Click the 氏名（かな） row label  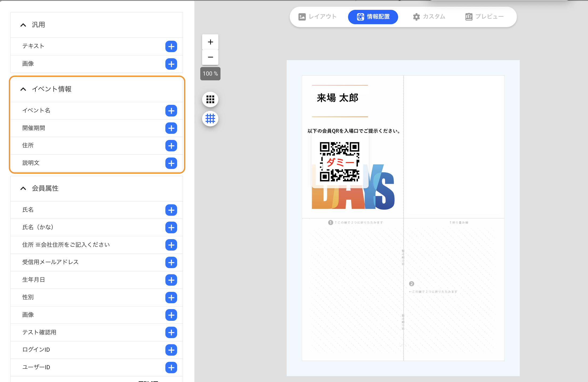click(39, 227)
